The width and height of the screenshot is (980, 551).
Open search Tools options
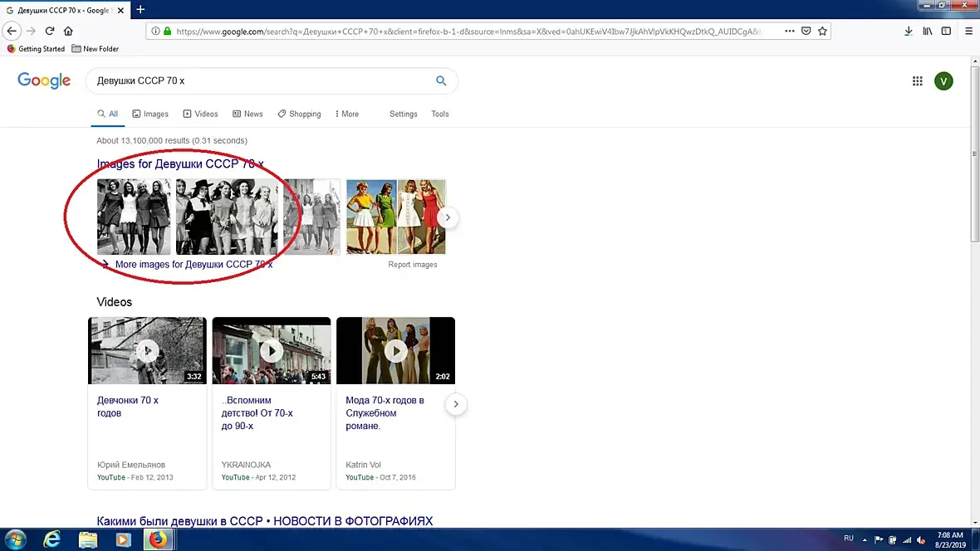[x=440, y=114]
